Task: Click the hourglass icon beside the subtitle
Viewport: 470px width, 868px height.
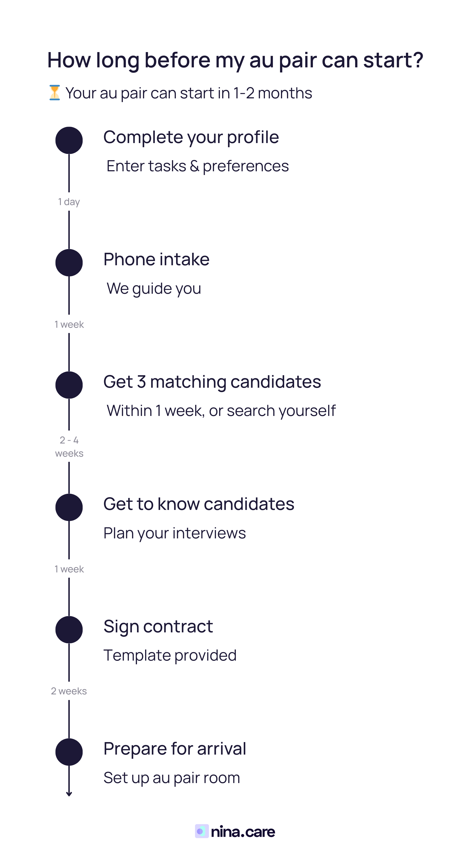Action: (x=54, y=93)
